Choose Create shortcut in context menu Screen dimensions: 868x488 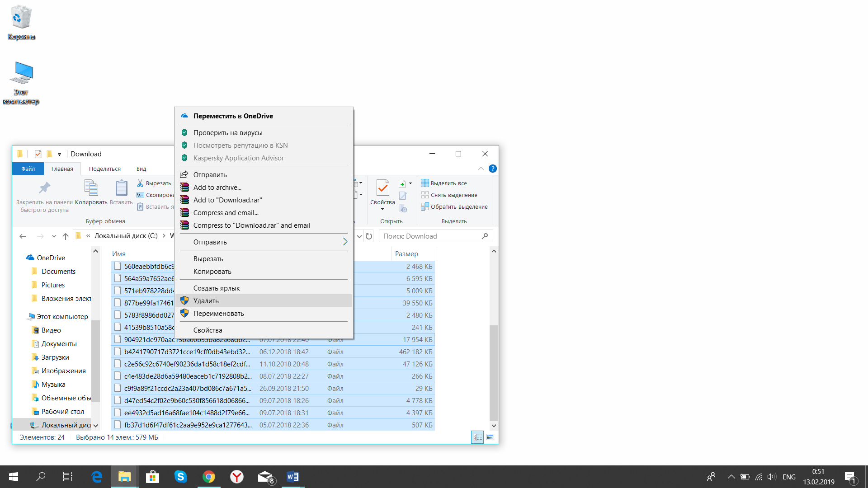pyautogui.click(x=264, y=288)
